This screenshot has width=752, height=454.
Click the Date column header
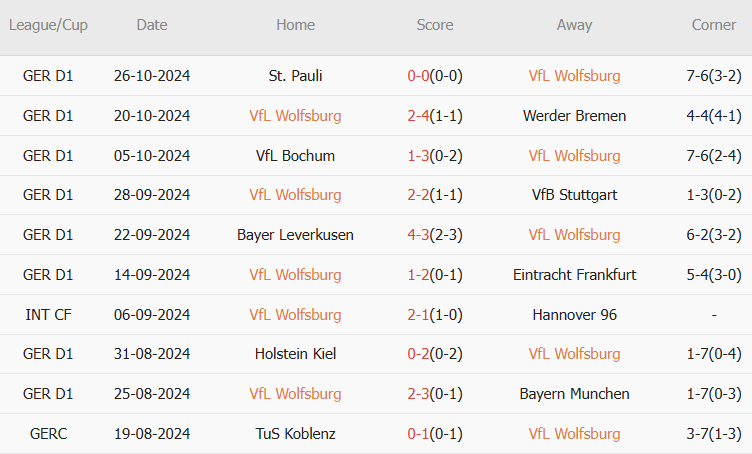tap(152, 25)
